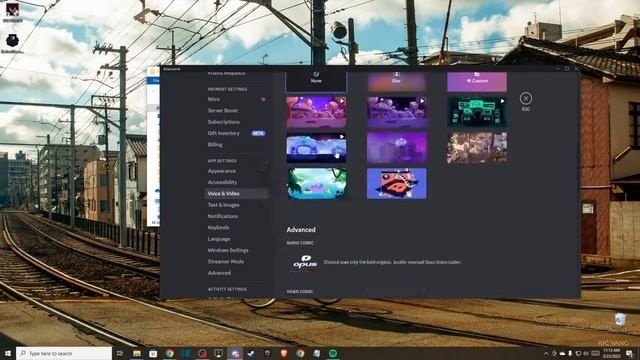Screen dimensions: 640x360
Task: Choose the brown photo custom background
Action: coord(477,147)
